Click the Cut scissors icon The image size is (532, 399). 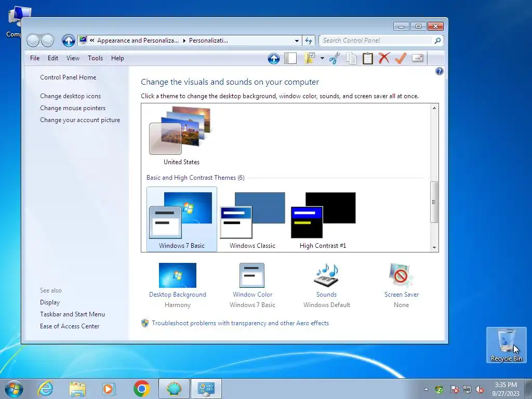(335, 58)
